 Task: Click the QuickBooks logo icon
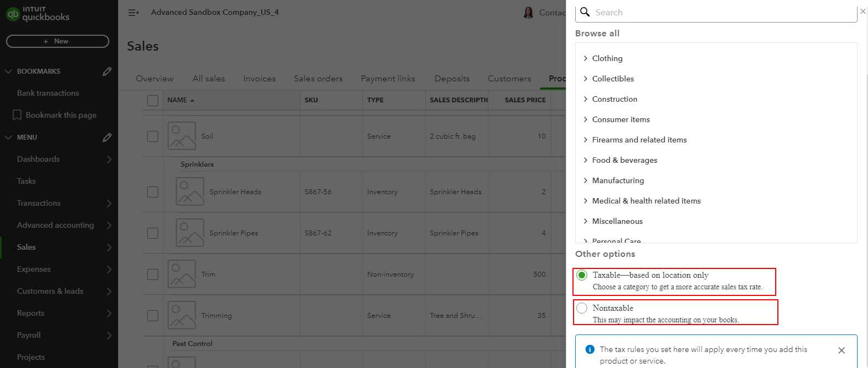point(13,14)
